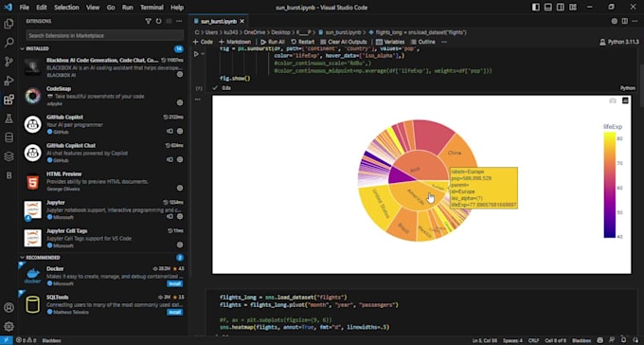The width and height of the screenshot is (644, 345).
Task: Open Extensions panel more actions ellipsis
Action: 179,21
